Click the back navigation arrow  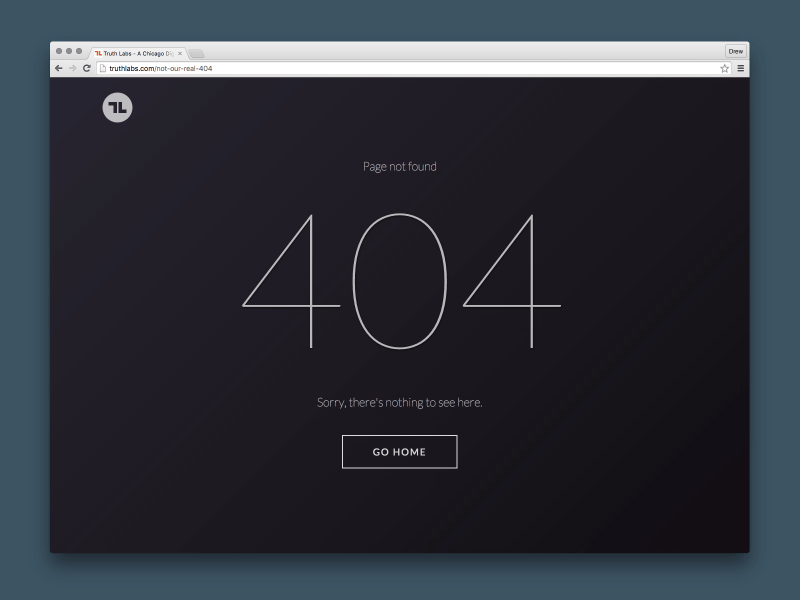pyautogui.click(x=58, y=68)
